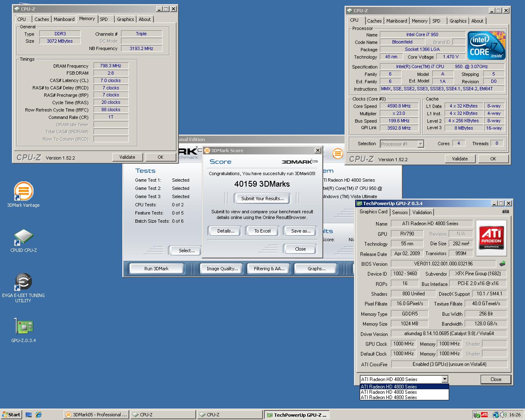Click Validate in the right CPU-Z window
Viewport: 525px width, 420px height.
click(460, 159)
